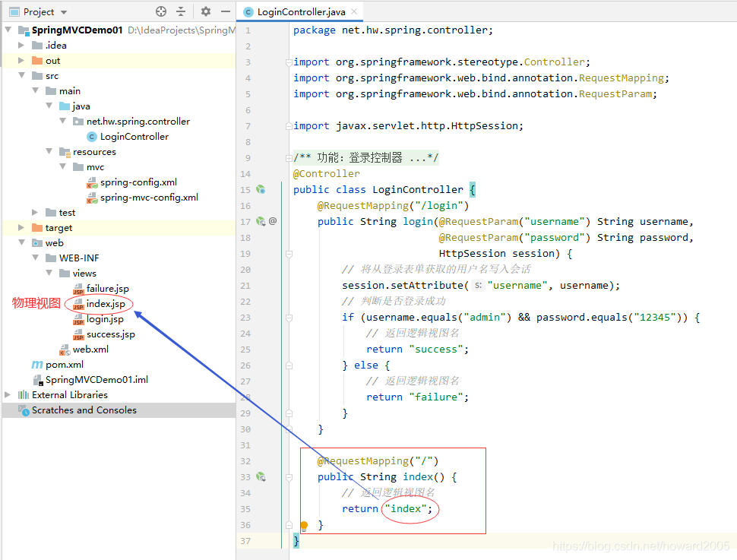Image resolution: width=737 pixels, height=560 pixels.
Task: Click Spring bean gutter icon on line 15
Action: tap(261, 189)
